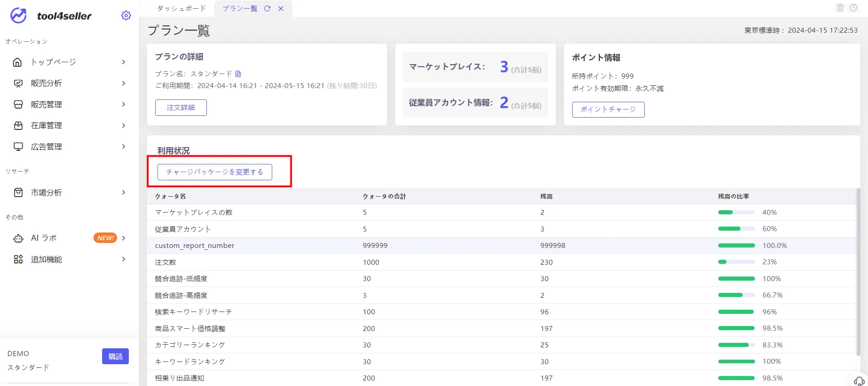Open settings gear next to logo

click(126, 15)
